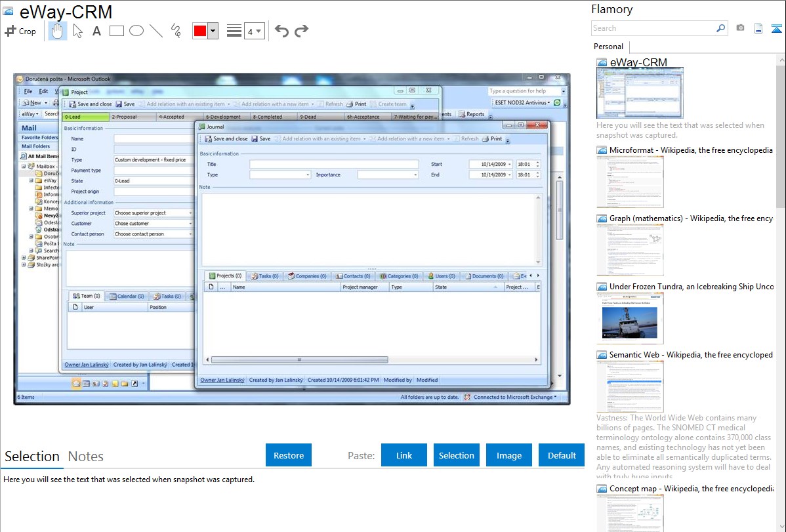Open the Under Frozen Tundra ship thumbnail
The image size is (786, 532).
point(630,318)
